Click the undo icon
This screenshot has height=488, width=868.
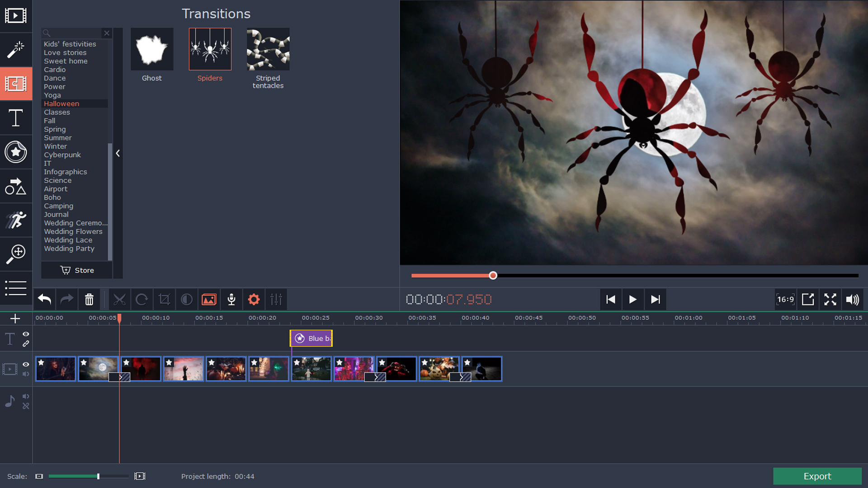[43, 299]
